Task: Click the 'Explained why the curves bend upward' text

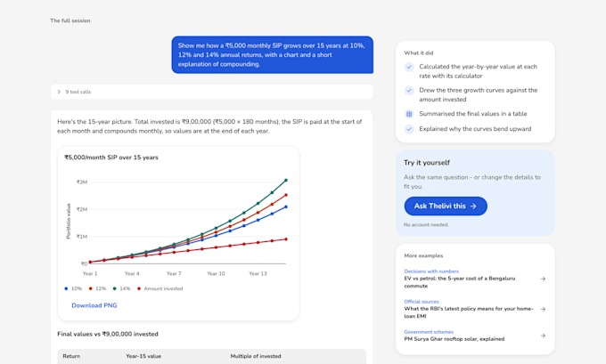Action: (x=475, y=129)
